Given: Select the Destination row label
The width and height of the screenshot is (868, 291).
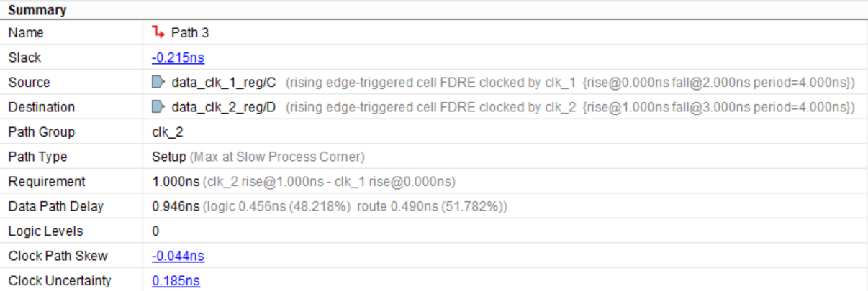Looking at the screenshot, I should pyautogui.click(x=41, y=107).
